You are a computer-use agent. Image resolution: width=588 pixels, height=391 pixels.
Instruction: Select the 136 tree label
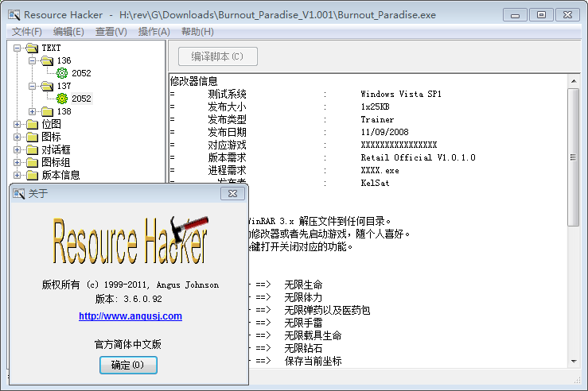click(64, 60)
